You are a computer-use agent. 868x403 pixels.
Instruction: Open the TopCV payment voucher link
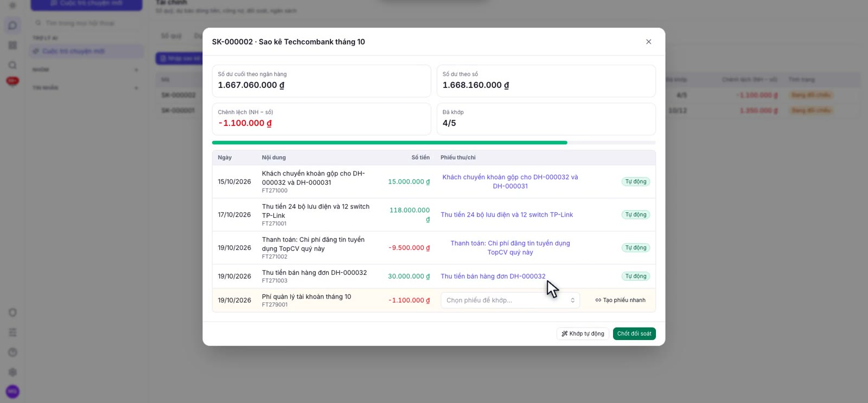tap(510, 248)
